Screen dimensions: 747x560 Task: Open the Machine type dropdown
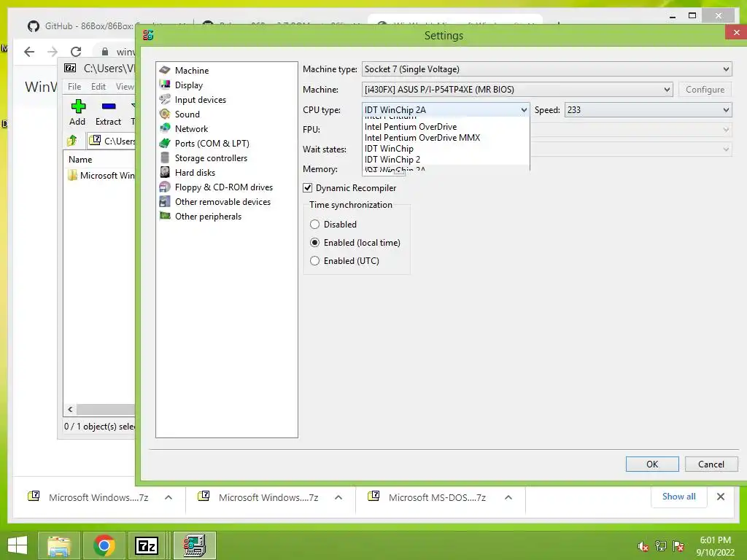[546, 69]
